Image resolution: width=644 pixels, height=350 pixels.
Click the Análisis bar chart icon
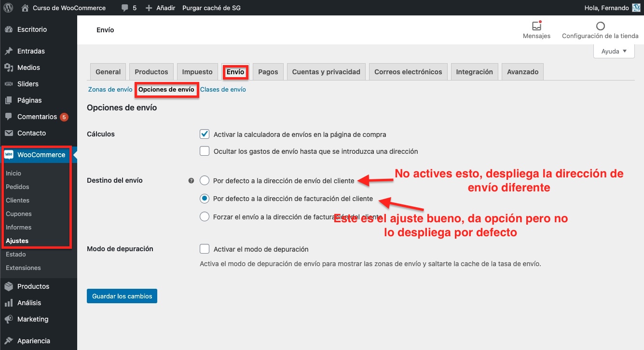click(x=9, y=303)
